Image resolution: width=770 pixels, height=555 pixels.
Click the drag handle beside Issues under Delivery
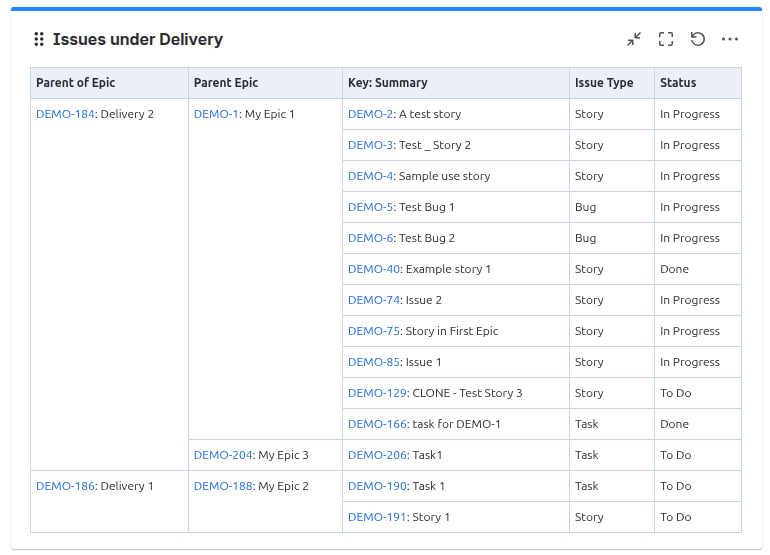[x=39, y=39]
